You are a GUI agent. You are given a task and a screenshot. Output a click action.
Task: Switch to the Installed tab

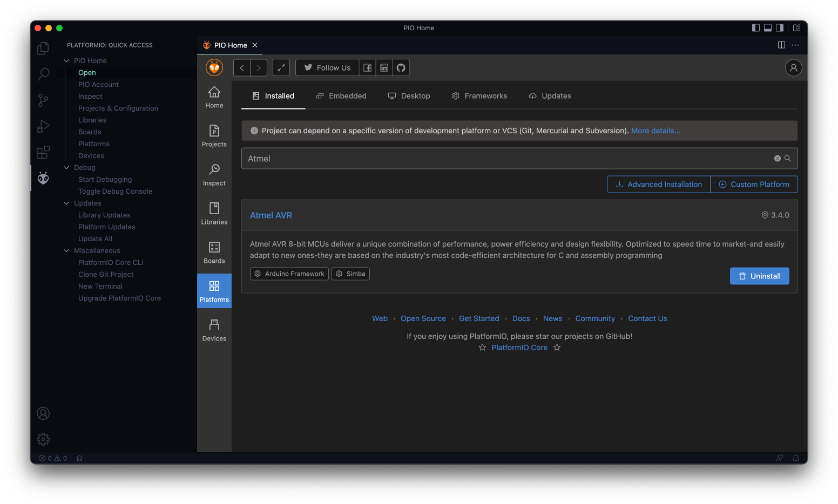pyautogui.click(x=273, y=96)
